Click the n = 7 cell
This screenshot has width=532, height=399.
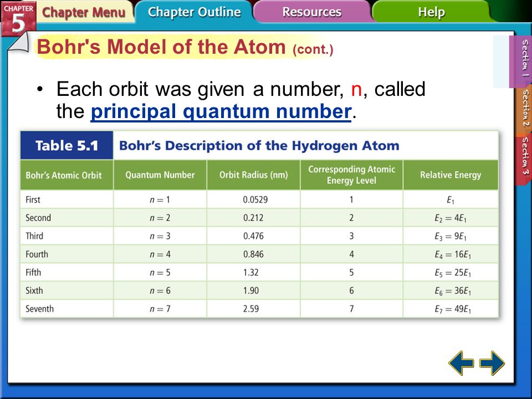click(x=160, y=309)
